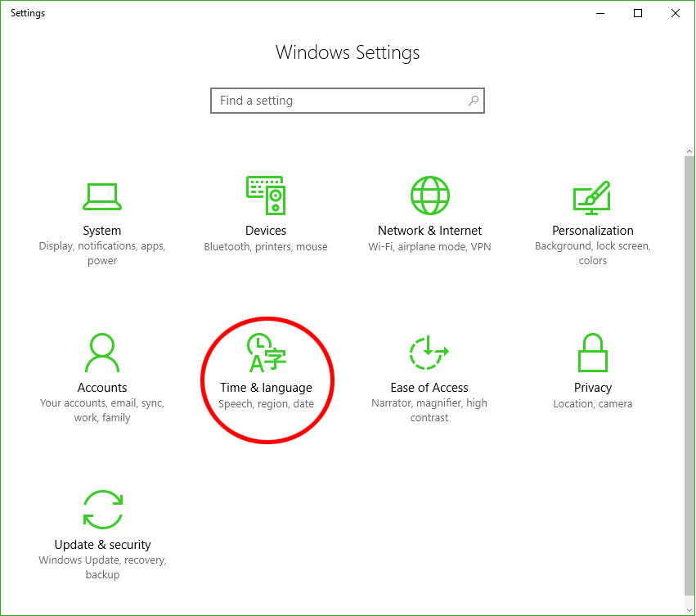Screen dimensions: 696x616
Task: Open the Accounts person icon
Action: click(x=102, y=353)
